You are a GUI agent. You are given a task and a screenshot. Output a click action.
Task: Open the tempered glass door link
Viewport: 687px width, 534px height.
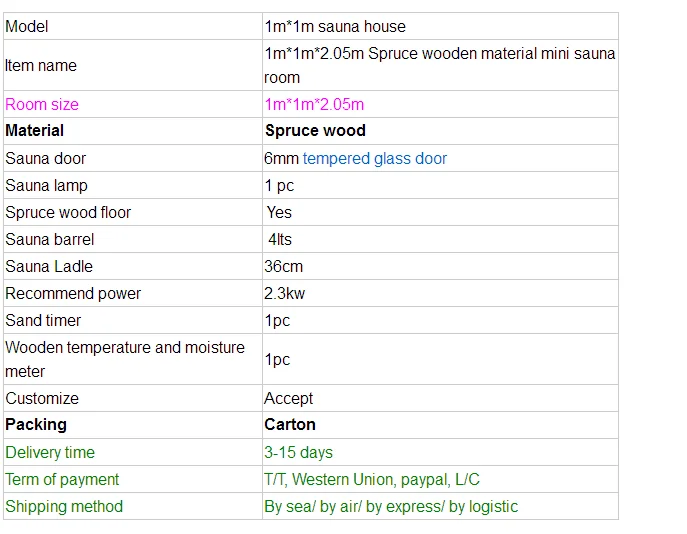pos(375,158)
